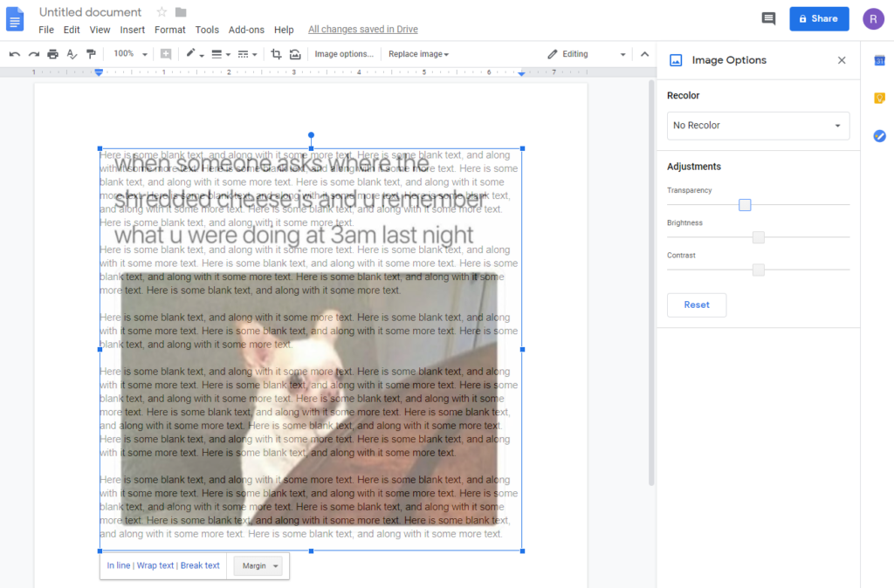
Task: Click the Redo icon
Action: pyautogui.click(x=33, y=53)
